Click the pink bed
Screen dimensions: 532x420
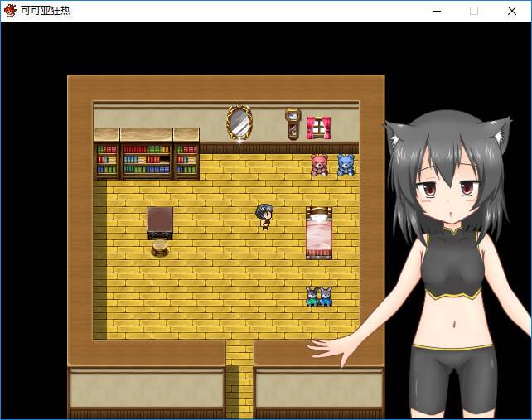tap(319, 234)
